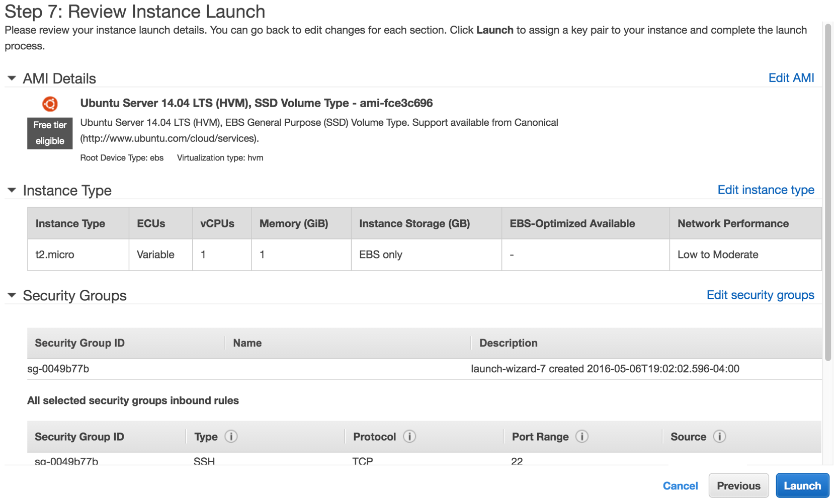Click the vertical page scrollbar
Screen dimensions: 836x504
tap(828, 191)
